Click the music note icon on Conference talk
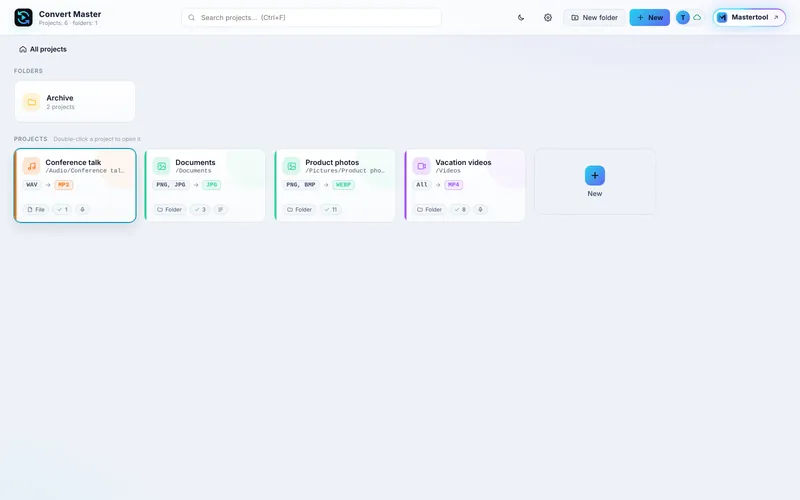Screen dimensions: 800x500 pyautogui.click(x=32, y=166)
